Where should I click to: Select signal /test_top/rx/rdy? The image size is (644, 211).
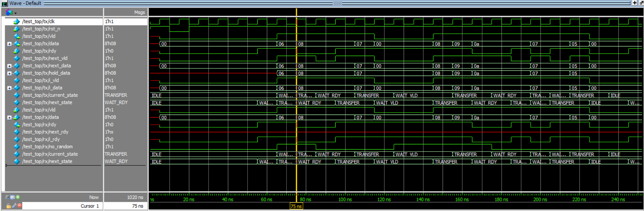click(39, 124)
